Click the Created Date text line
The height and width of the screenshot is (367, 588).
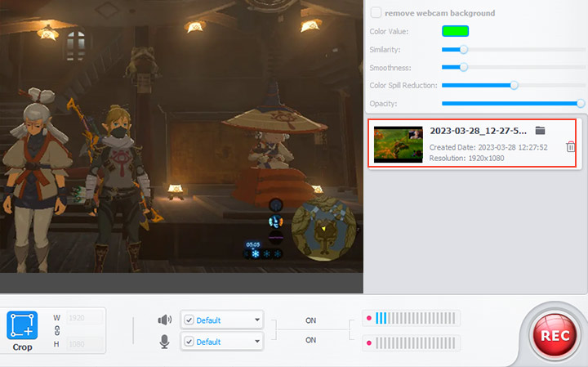pyautogui.click(x=488, y=147)
